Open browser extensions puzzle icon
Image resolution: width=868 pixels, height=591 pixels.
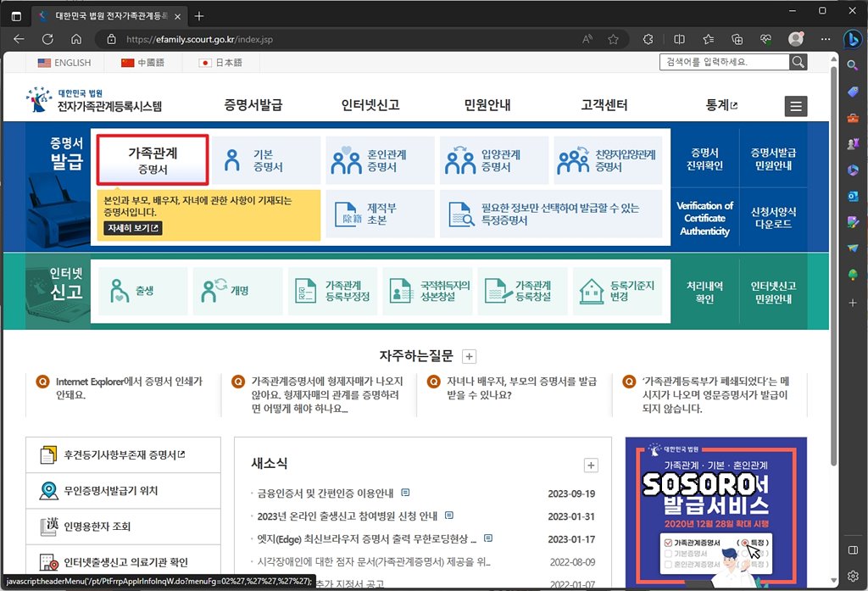coord(648,39)
